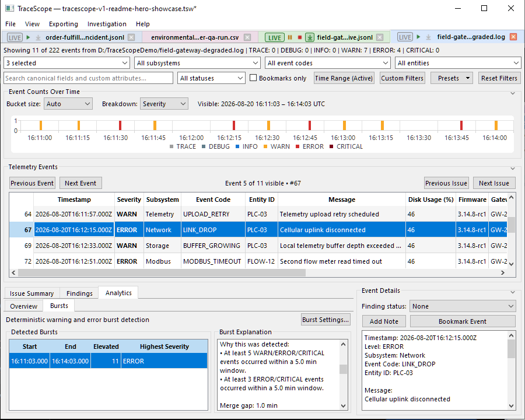Open the Breakdown Severity dropdown
Image resolution: width=525 pixels, height=420 pixels.
[x=164, y=104]
